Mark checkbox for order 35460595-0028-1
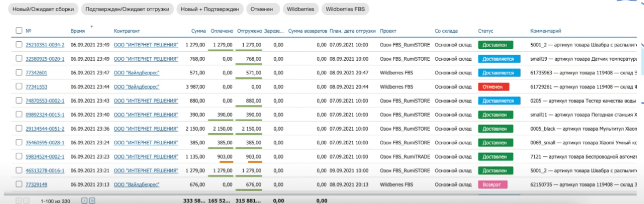This screenshot has height=204, width=644. point(19,142)
